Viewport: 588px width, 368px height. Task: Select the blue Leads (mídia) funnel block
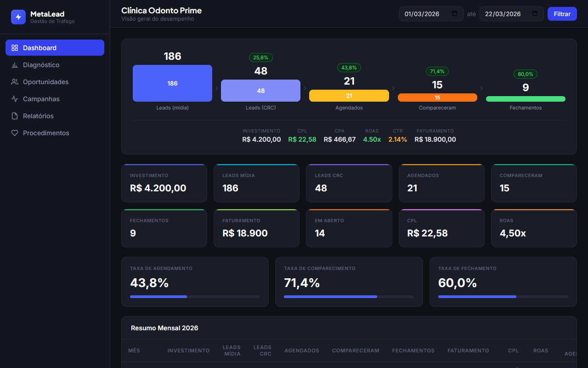tap(172, 83)
